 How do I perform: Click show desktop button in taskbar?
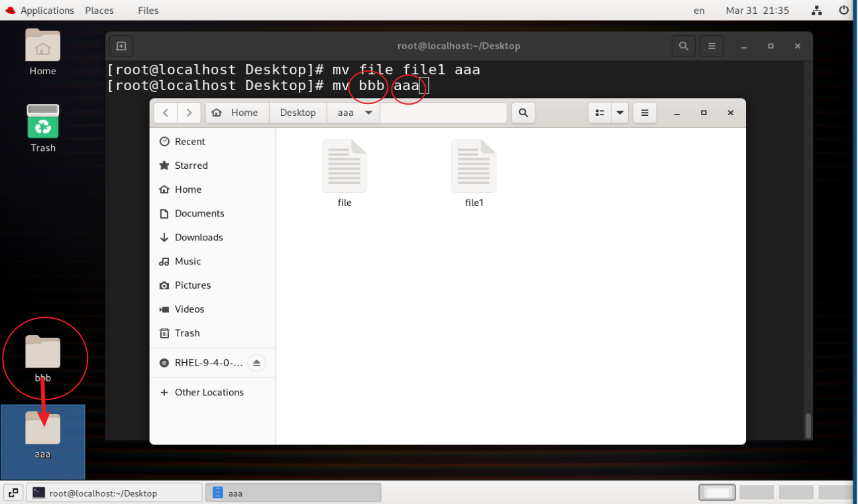[13, 493]
